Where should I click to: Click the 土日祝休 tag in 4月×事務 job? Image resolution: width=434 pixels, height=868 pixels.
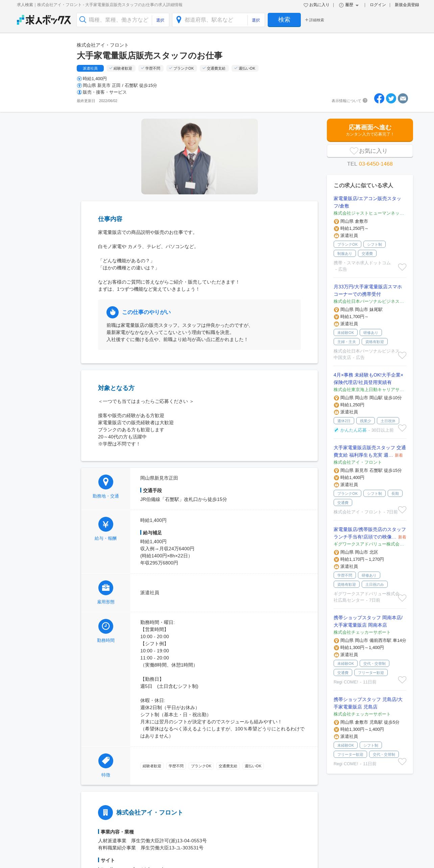(x=388, y=421)
